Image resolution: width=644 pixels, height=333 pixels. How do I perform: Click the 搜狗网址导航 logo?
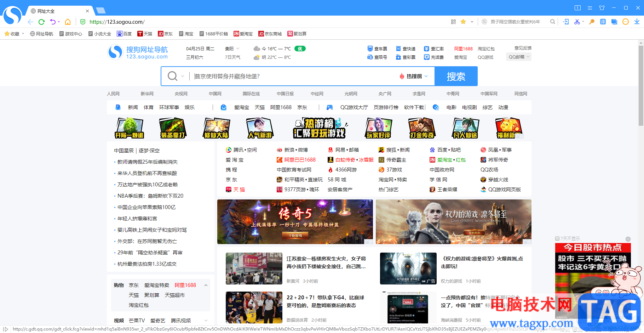click(x=138, y=52)
